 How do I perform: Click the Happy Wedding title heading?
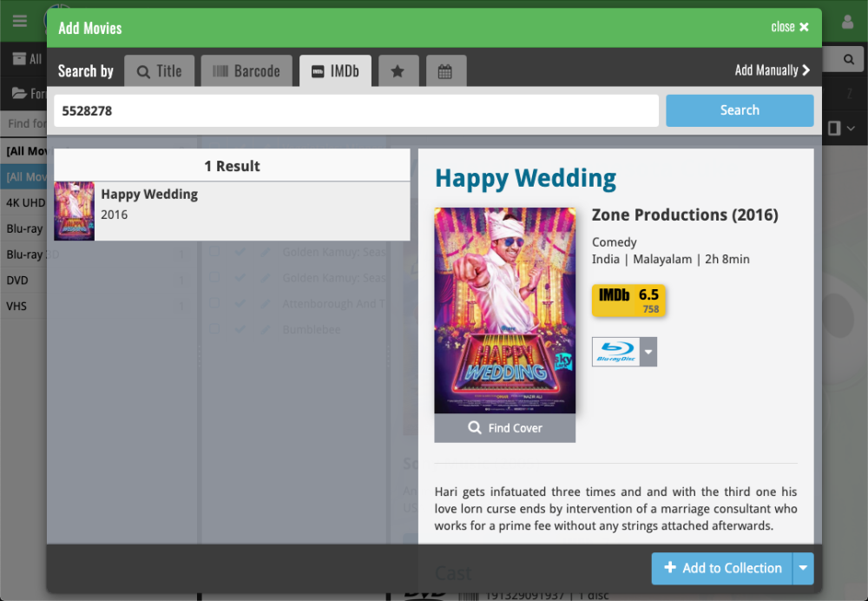(525, 179)
